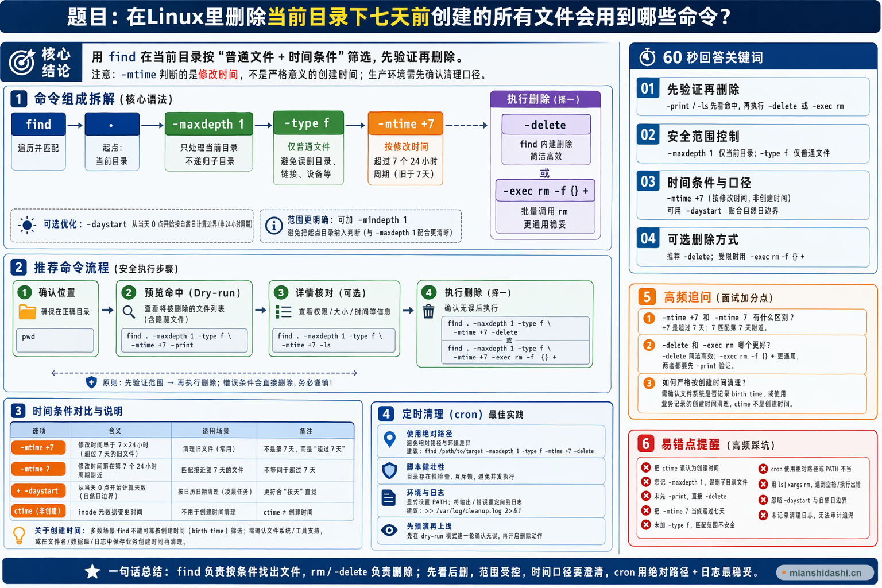Click the question -delete 和 -exec rm 哪个更好
The image size is (882, 588).
coord(717,345)
